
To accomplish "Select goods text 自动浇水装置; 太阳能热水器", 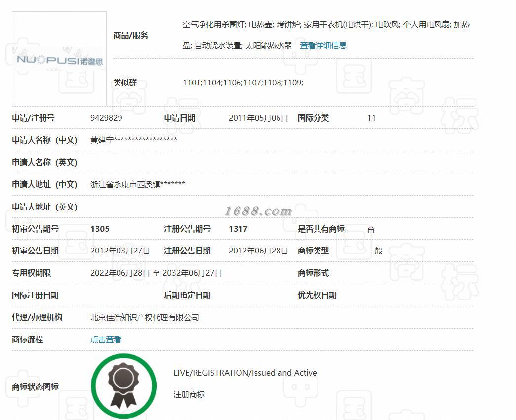I will [x=243, y=46].
